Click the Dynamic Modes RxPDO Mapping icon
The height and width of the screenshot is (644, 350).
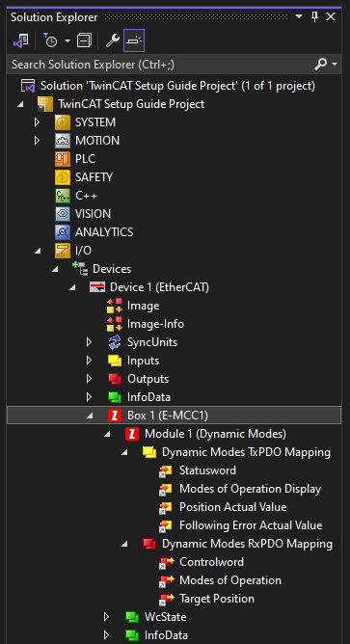[149, 544]
